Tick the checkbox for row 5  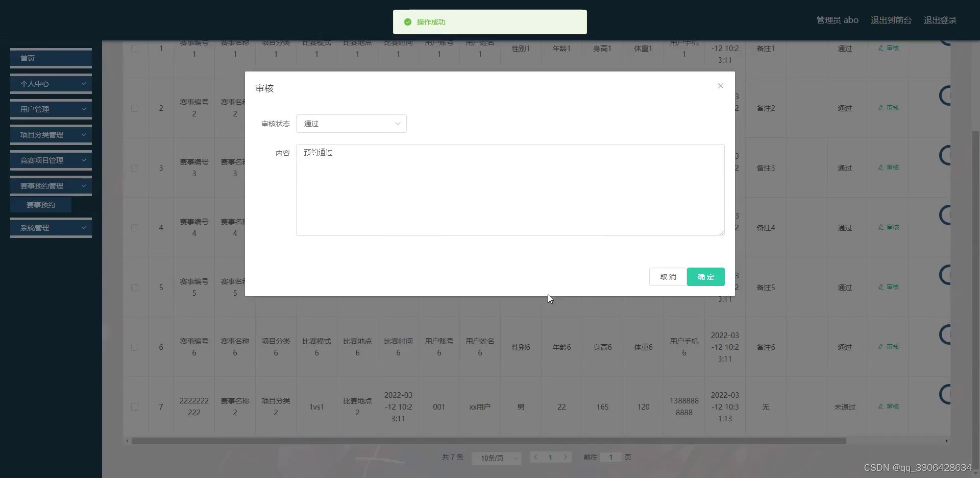coord(135,288)
